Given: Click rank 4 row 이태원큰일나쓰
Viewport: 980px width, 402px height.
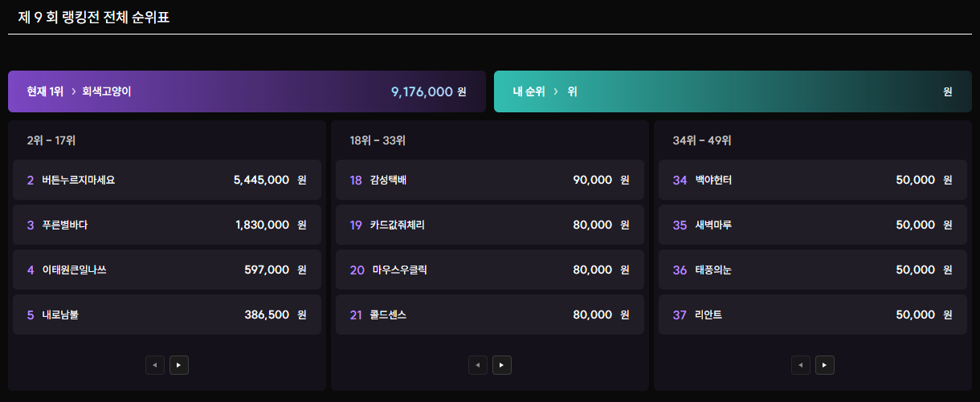Looking at the screenshot, I should click(x=167, y=270).
